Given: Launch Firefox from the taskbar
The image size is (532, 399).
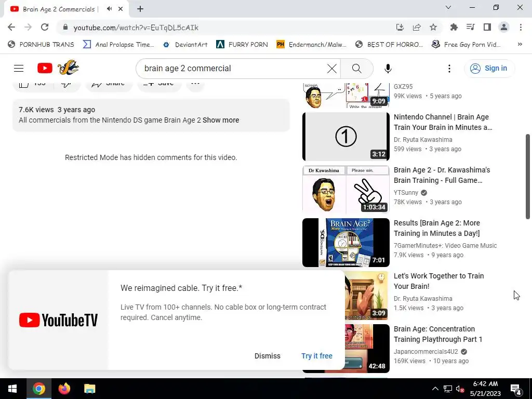Looking at the screenshot, I should click(64, 389).
